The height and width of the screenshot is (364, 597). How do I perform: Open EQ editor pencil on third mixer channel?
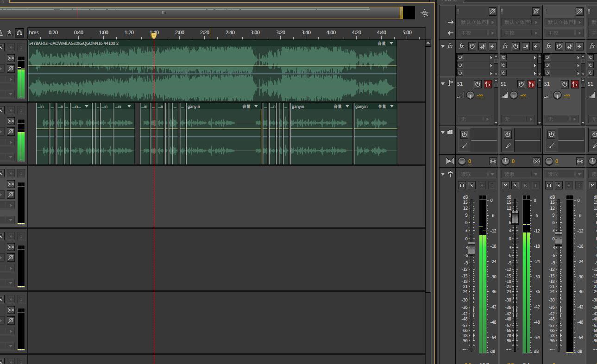point(551,146)
